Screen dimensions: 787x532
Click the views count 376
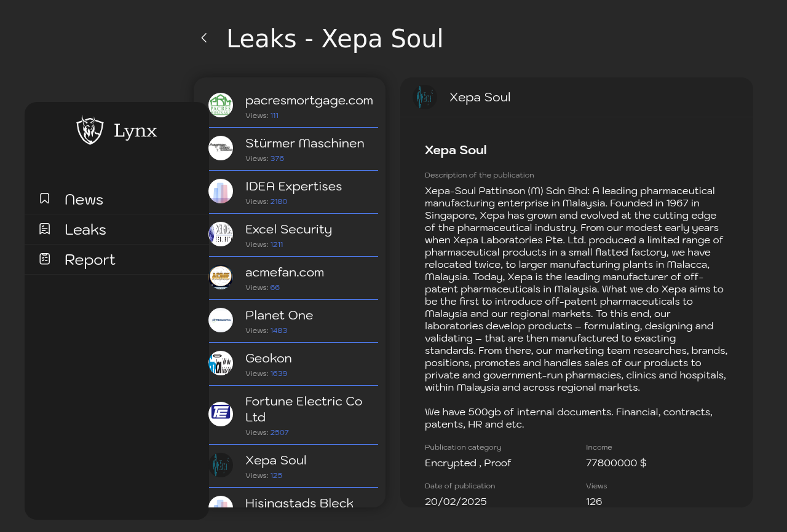[277, 158]
